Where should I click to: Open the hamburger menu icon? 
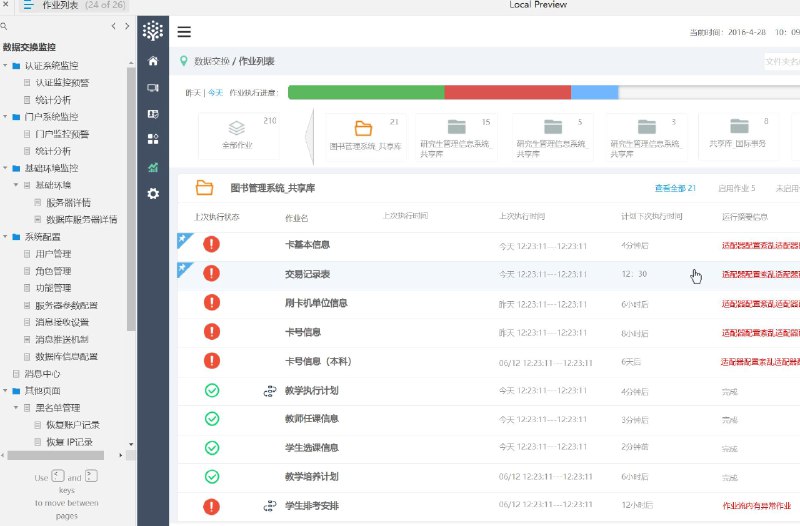[184, 32]
